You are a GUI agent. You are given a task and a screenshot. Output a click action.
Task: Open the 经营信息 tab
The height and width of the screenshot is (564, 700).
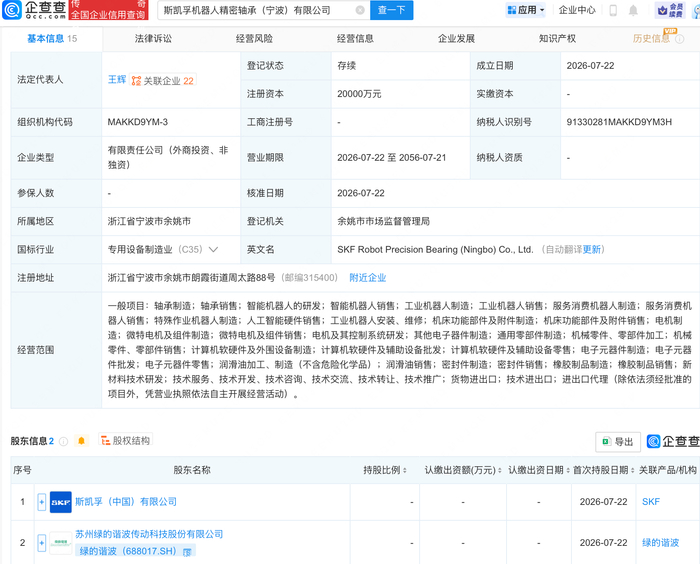(x=355, y=38)
